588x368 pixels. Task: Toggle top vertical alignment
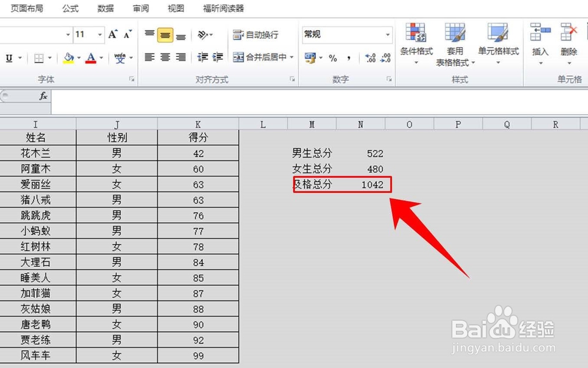coord(148,34)
